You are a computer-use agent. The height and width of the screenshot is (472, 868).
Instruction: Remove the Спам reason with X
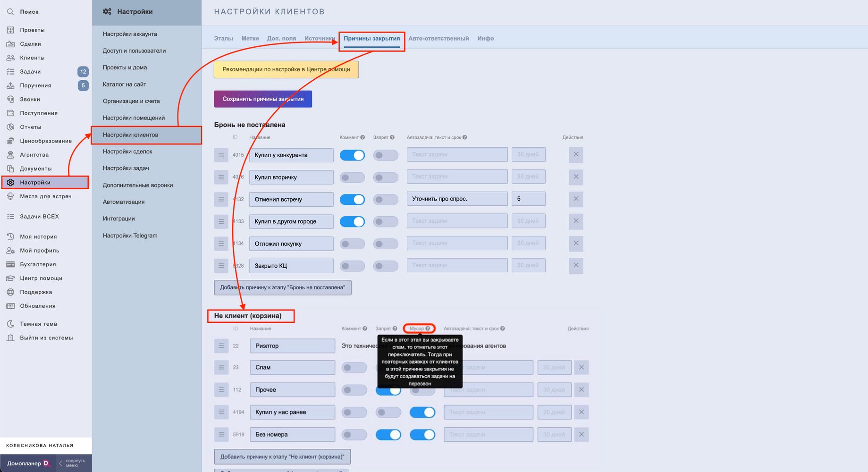[581, 367]
